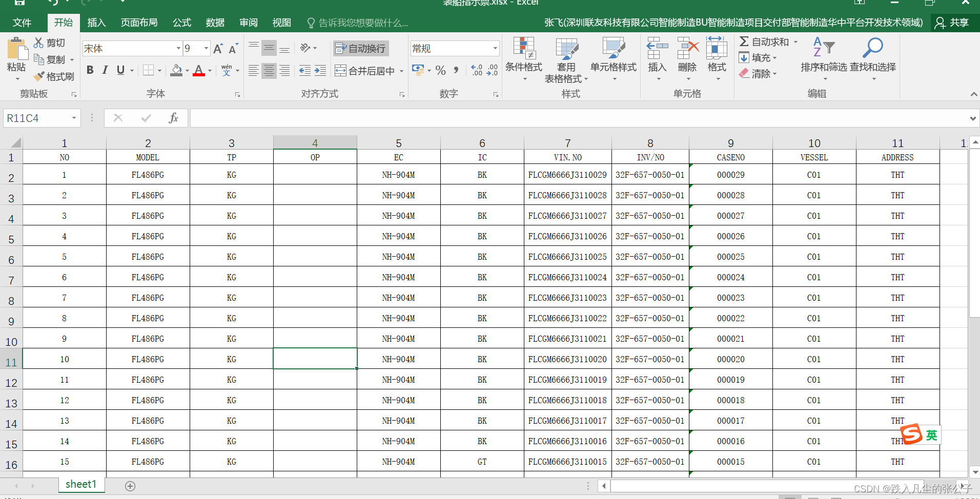
Task: Increase indent icon
Action: click(320, 71)
